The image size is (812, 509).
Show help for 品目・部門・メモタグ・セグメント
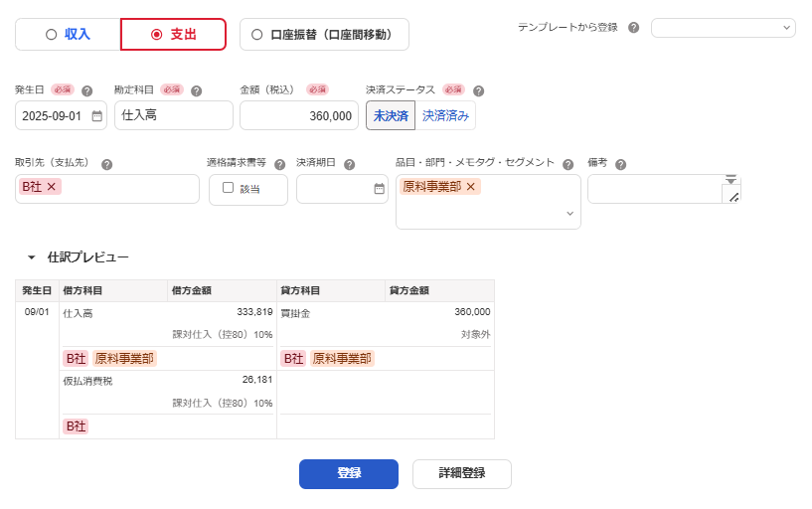[x=568, y=165]
